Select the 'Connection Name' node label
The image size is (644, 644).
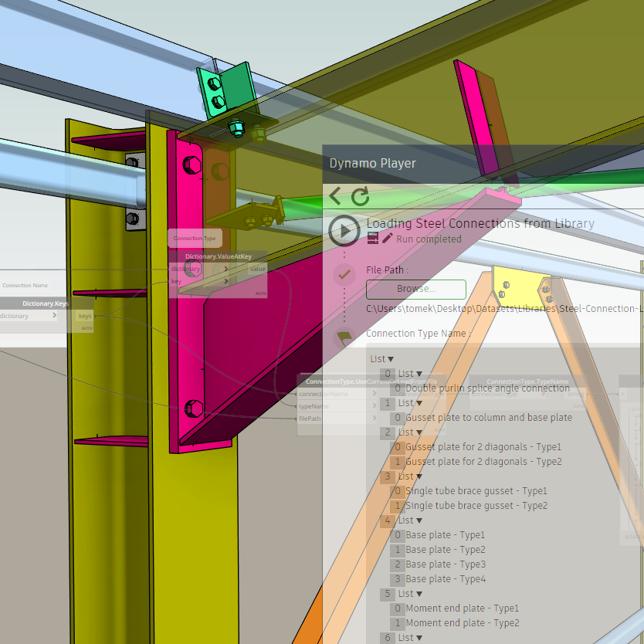[x=25, y=286]
